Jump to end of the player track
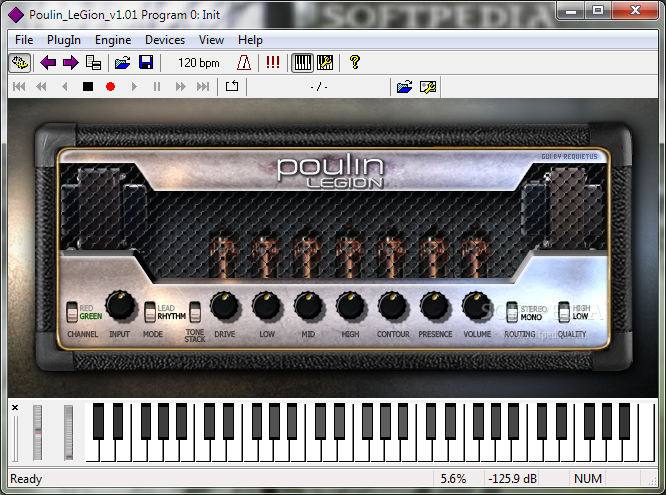The image size is (666, 495). pyautogui.click(x=203, y=87)
